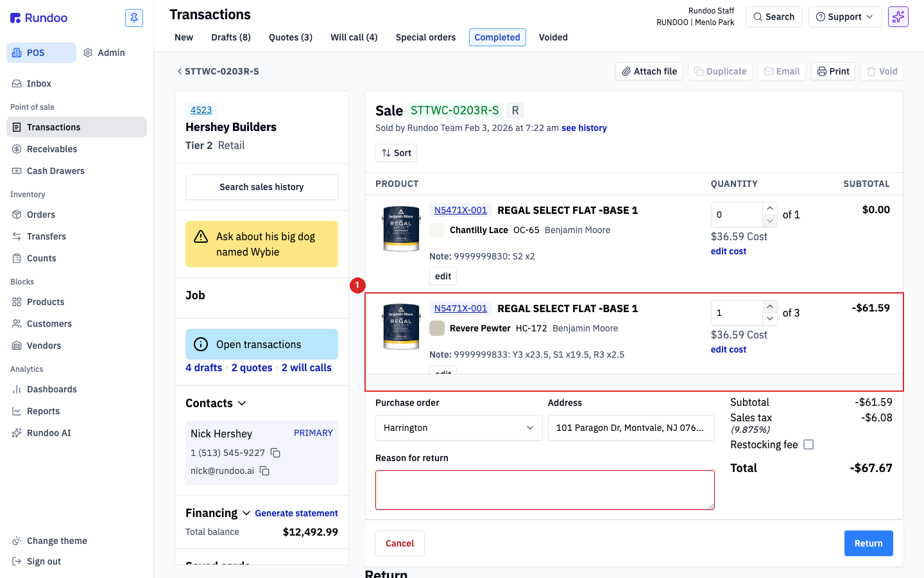Image resolution: width=924 pixels, height=578 pixels.
Task: Open the 2 quotes link
Action: [x=252, y=368]
